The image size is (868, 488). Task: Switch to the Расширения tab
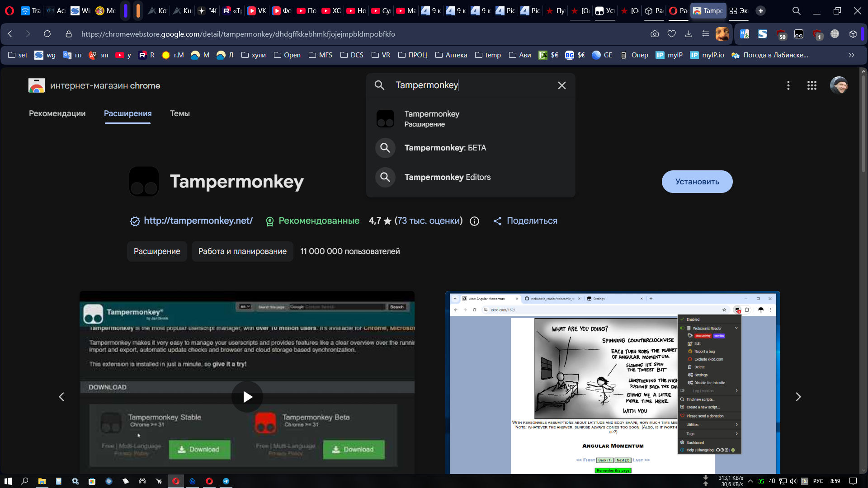[128, 113]
